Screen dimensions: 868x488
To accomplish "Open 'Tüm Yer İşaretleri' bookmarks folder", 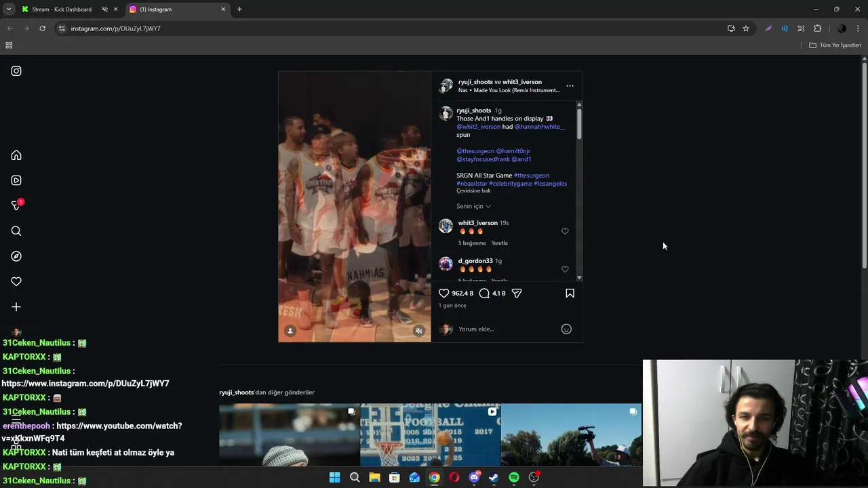I will pyautogui.click(x=835, y=45).
